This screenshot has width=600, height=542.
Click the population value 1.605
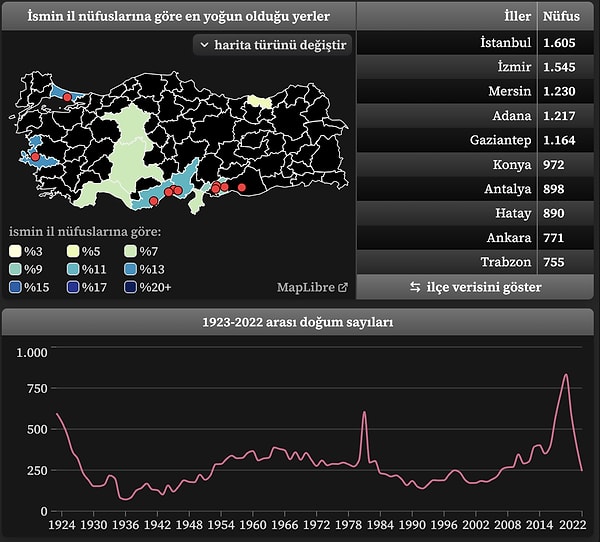[559, 42]
